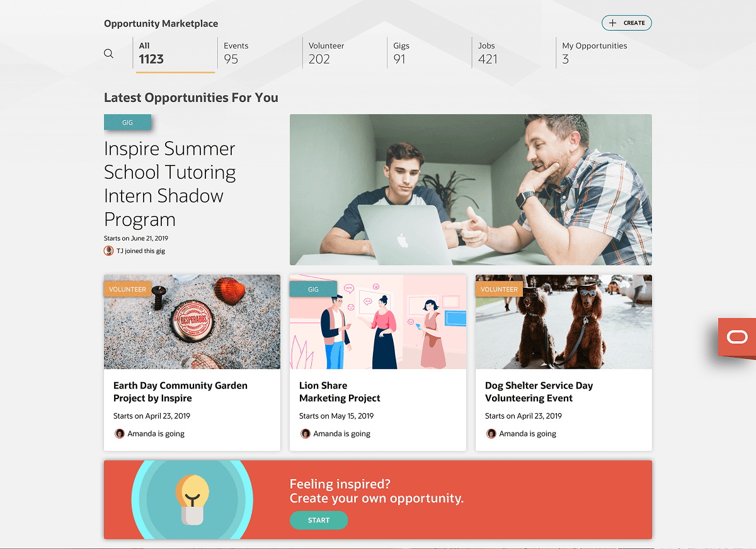The height and width of the screenshot is (549, 756).
Task: Click the plus icon on the CREATE button
Action: pyautogui.click(x=612, y=23)
